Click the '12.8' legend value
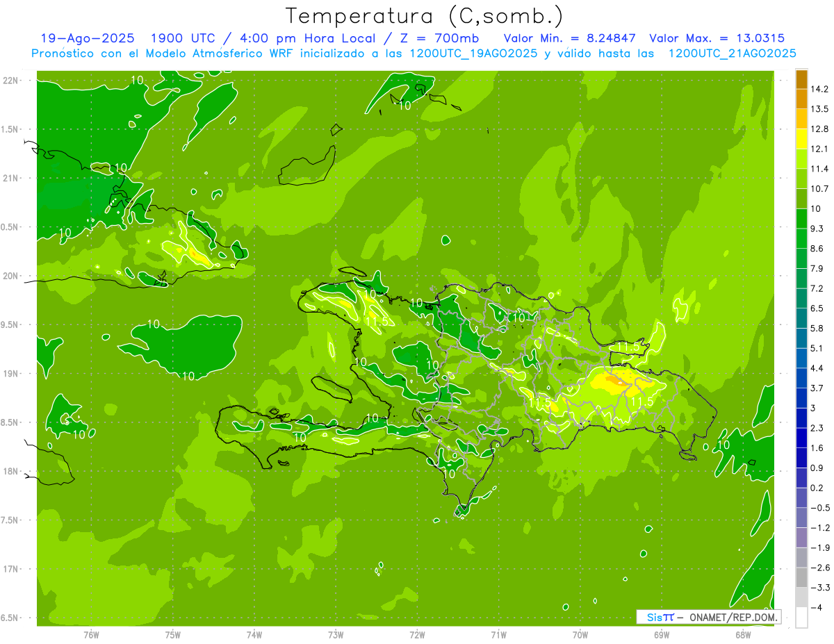Screen dimensions: 834x644 820,129
